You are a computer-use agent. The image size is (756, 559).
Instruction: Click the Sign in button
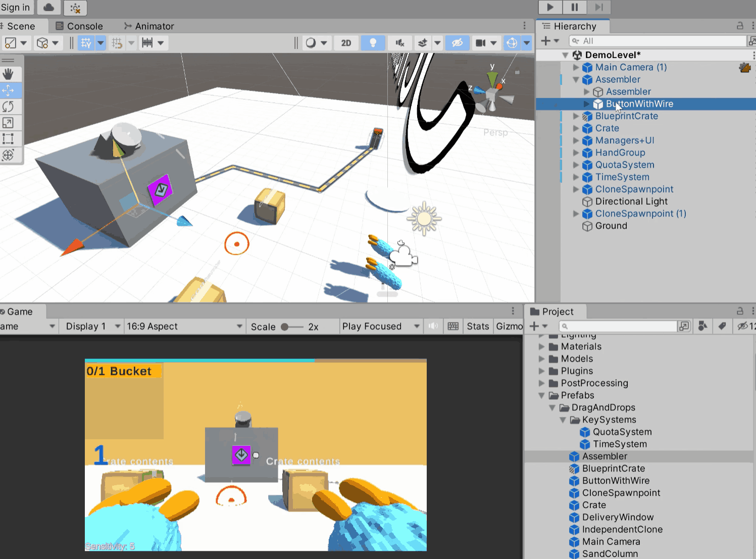tap(16, 7)
